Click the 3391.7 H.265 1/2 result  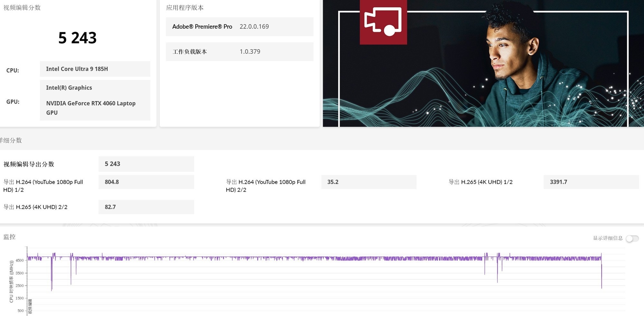click(x=591, y=182)
